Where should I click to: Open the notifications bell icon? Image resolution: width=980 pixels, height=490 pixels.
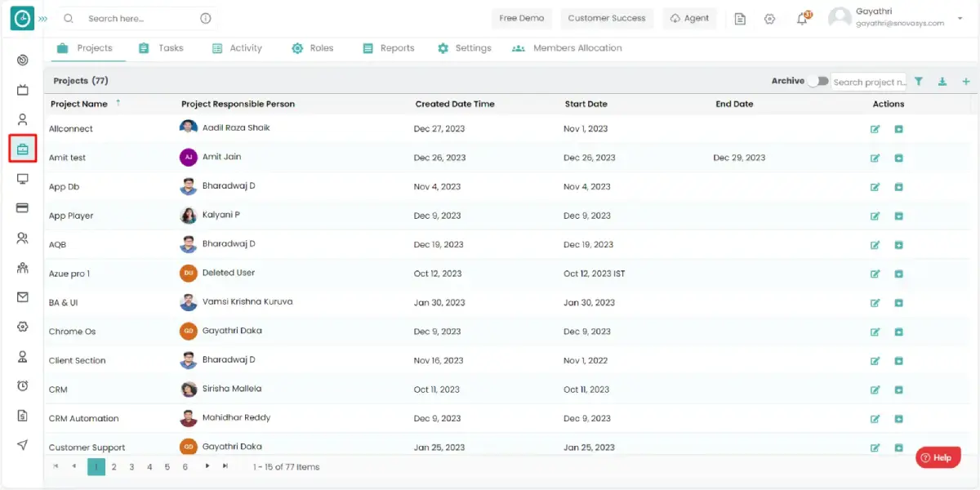[x=802, y=19]
